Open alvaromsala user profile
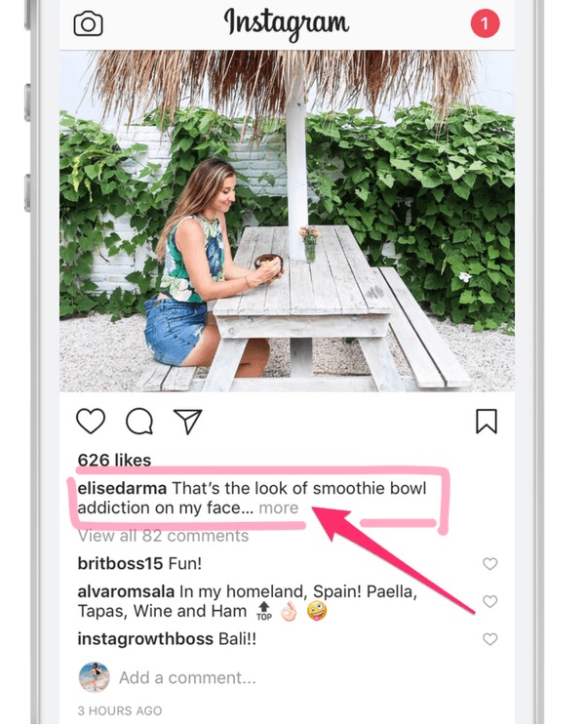 pos(126,591)
